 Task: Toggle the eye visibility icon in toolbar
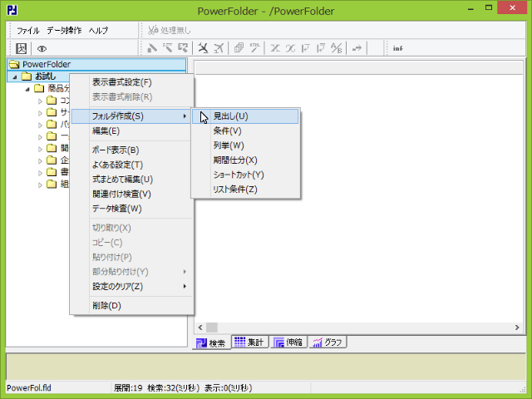click(42, 49)
